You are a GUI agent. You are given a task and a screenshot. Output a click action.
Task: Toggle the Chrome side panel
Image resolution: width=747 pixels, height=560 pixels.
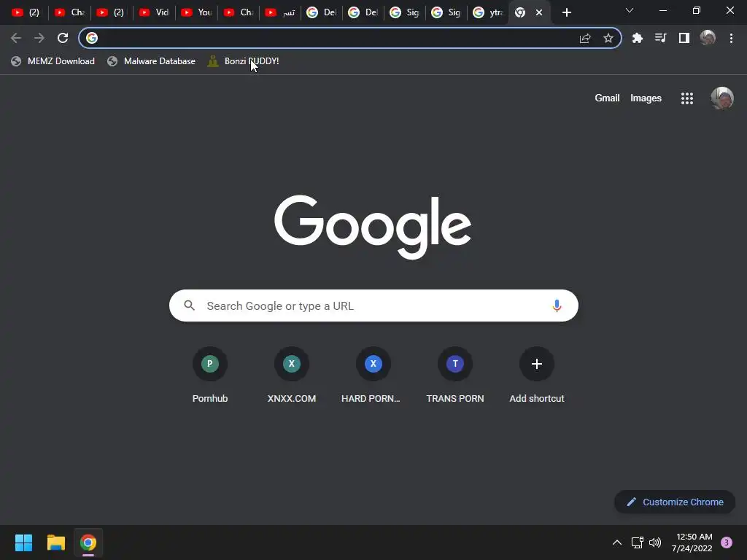pos(684,38)
